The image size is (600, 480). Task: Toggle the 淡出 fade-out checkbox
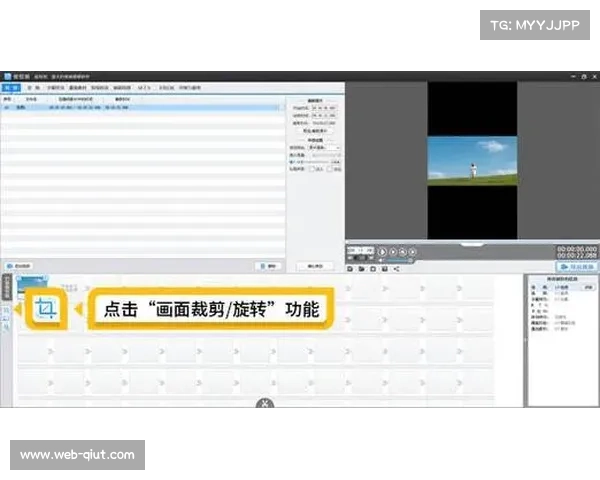[329, 169]
